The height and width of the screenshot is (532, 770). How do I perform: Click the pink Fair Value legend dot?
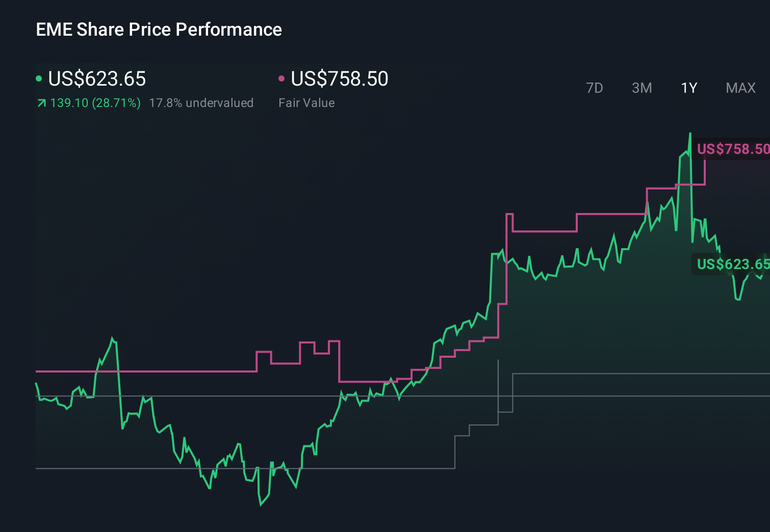(x=282, y=78)
